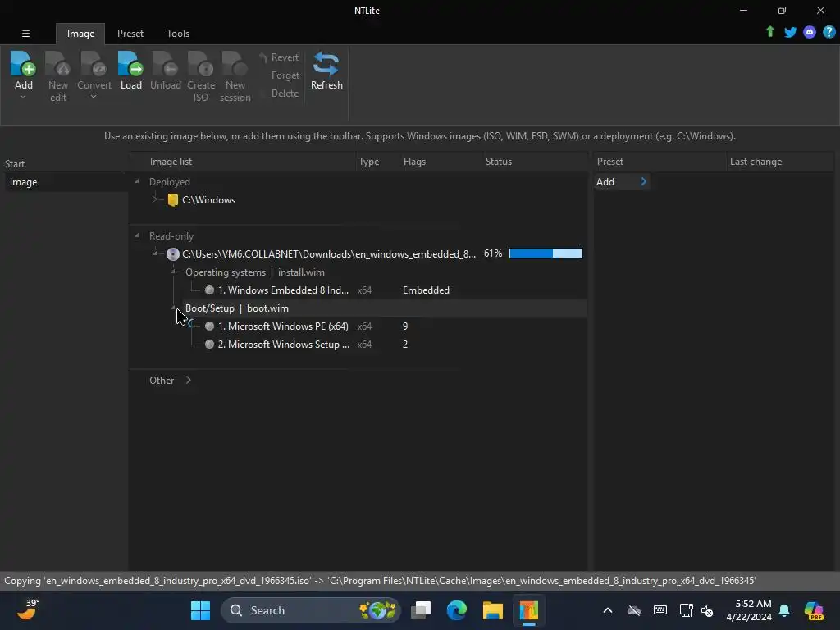Click the taskbar Search box

point(311,610)
